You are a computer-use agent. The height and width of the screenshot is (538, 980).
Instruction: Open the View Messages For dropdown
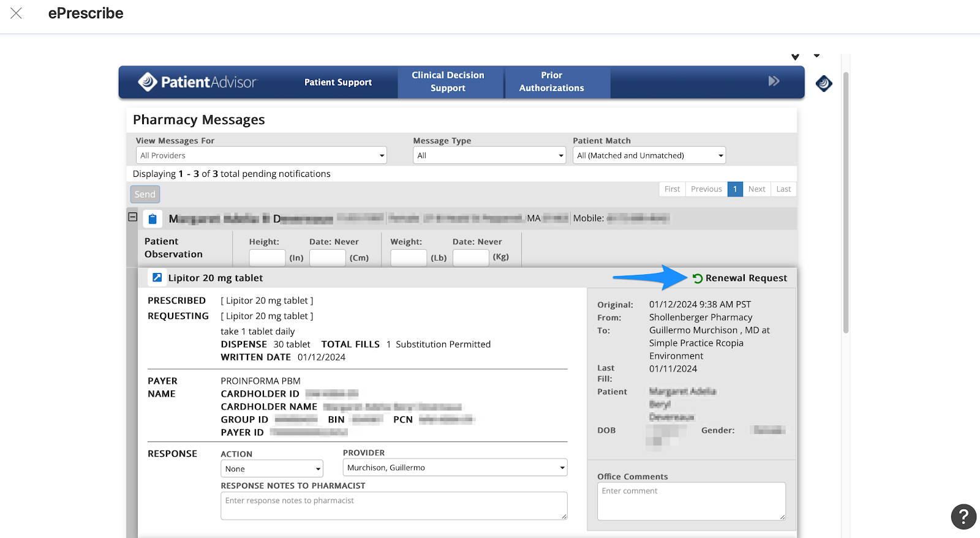click(x=261, y=155)
